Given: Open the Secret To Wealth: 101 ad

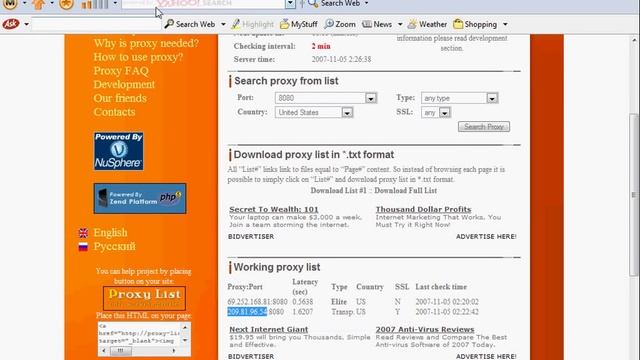Looking at the screenshot, I should (x=273, y=209).
